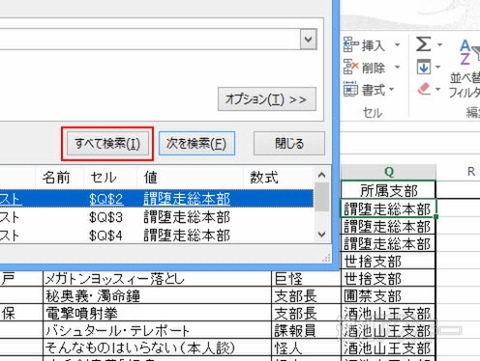The width and height of the screenshot is (480, 361).
Task: Select the $Q$3 result row
Action: pyautogui.click(x=157, y=217)
